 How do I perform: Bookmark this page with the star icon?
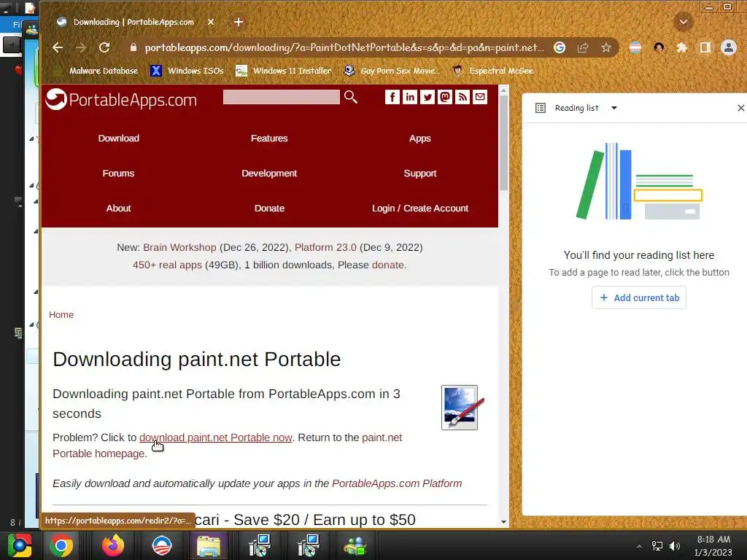[x=606, y=47]
